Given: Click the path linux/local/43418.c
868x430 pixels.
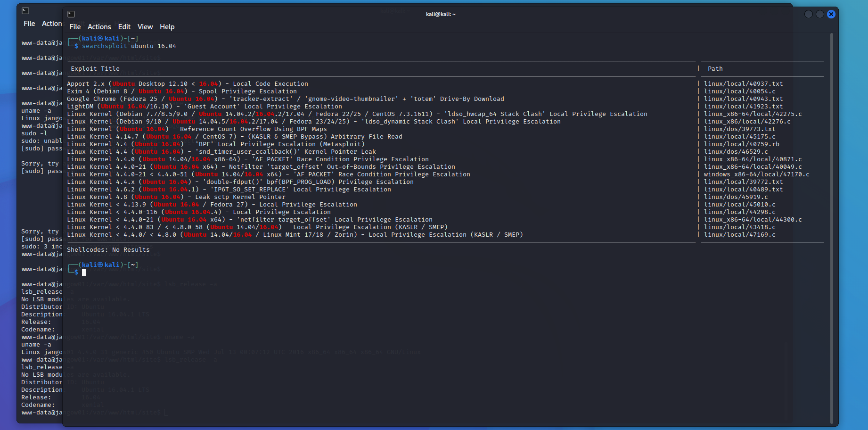Looking at the screenshot, I should click(x=740, y=227).
